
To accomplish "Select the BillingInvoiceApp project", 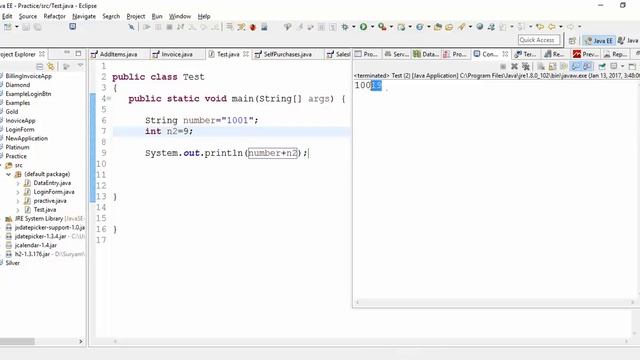I will [x=28, y=76].
